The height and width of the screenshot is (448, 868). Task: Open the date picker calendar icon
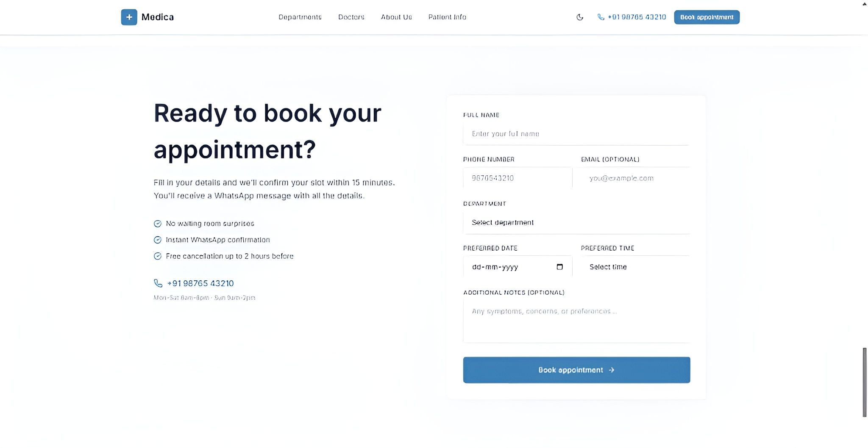pyautogui.click(x=559, y=267)
